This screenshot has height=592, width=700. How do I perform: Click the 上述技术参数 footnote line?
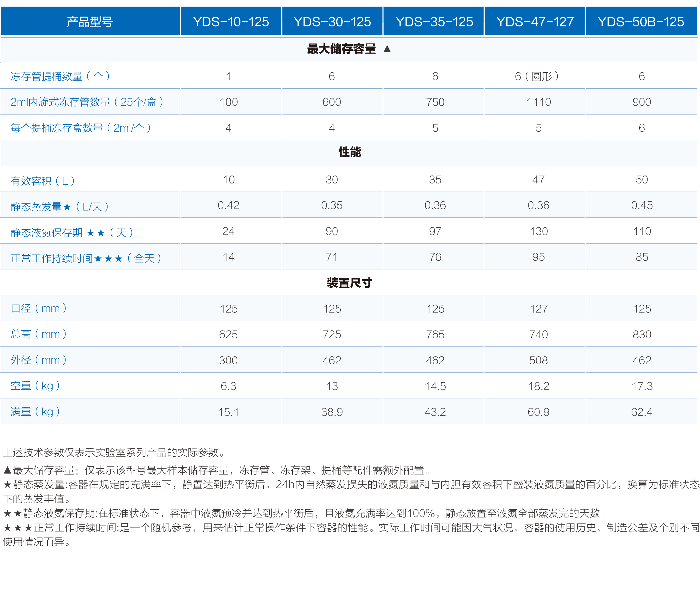(114, 452)
